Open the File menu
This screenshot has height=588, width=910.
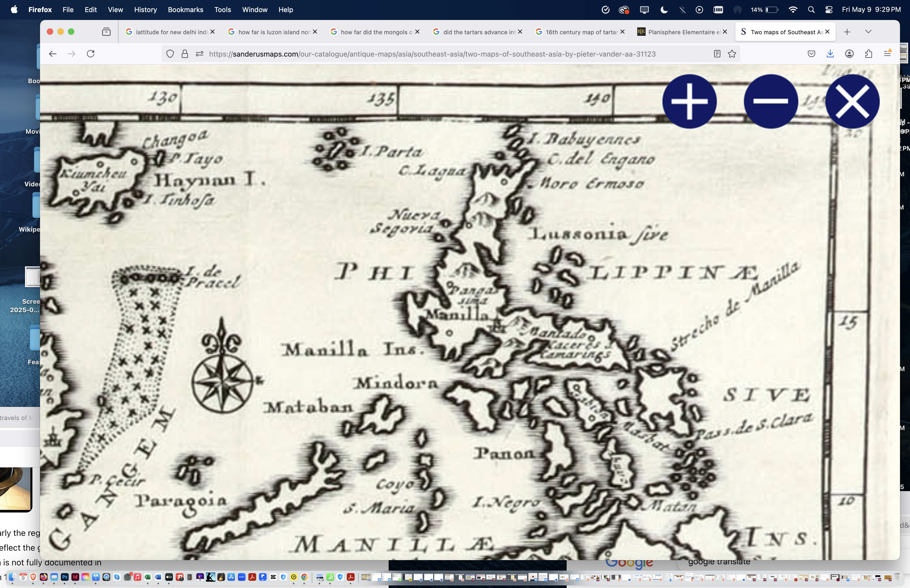coord(68,9)
